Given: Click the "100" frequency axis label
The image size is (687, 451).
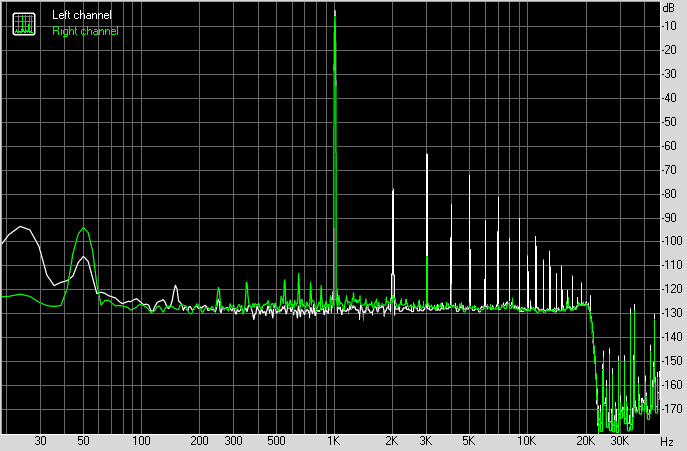Looking at the screenshot, I should (141, 440).
